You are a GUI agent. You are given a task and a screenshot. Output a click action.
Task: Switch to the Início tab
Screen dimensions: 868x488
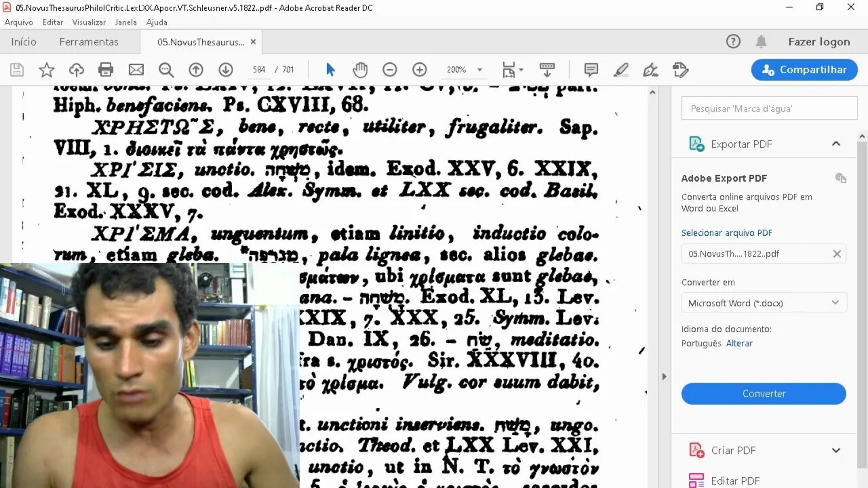click(24, 41)
